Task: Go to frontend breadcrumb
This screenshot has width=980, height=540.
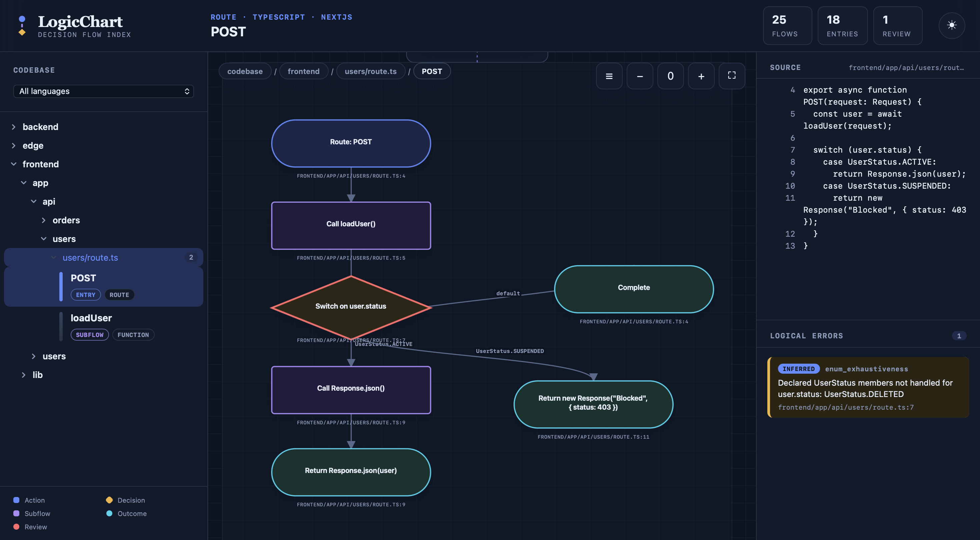Action: tap(304, 71)
